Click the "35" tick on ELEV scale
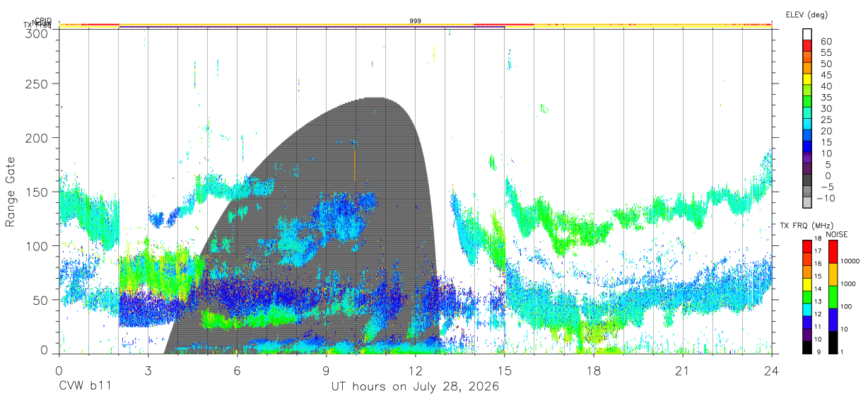Screen dimensions: 868x401 (x=825, y=96)
